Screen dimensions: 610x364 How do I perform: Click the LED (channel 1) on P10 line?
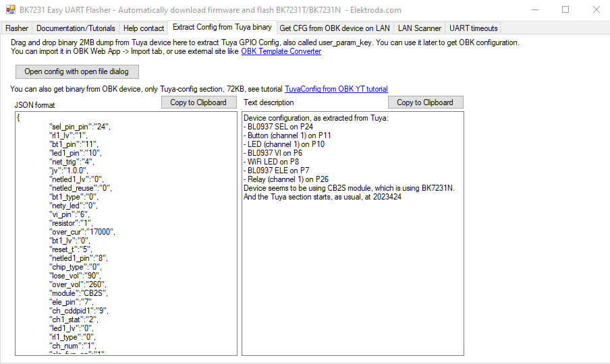click(284, 144)
